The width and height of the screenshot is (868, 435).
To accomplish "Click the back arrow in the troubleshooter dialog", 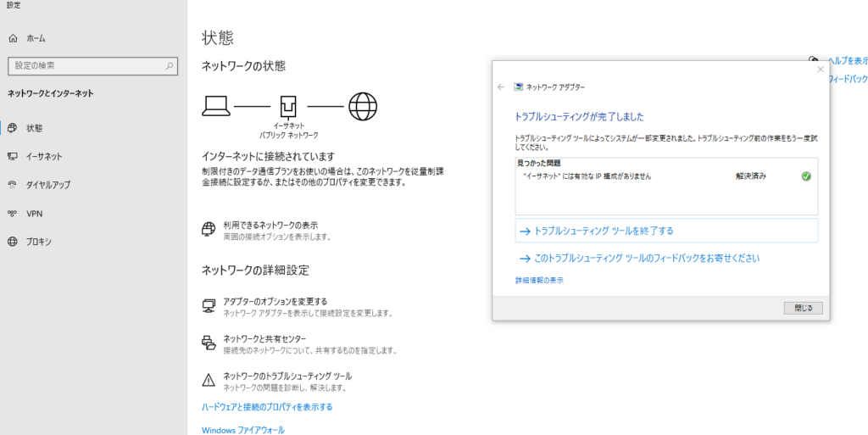I will tap(501, 87).
